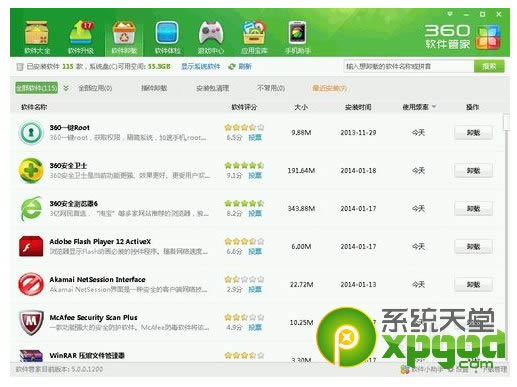Click the 360一键Root app icon

[x=31, y=132]
